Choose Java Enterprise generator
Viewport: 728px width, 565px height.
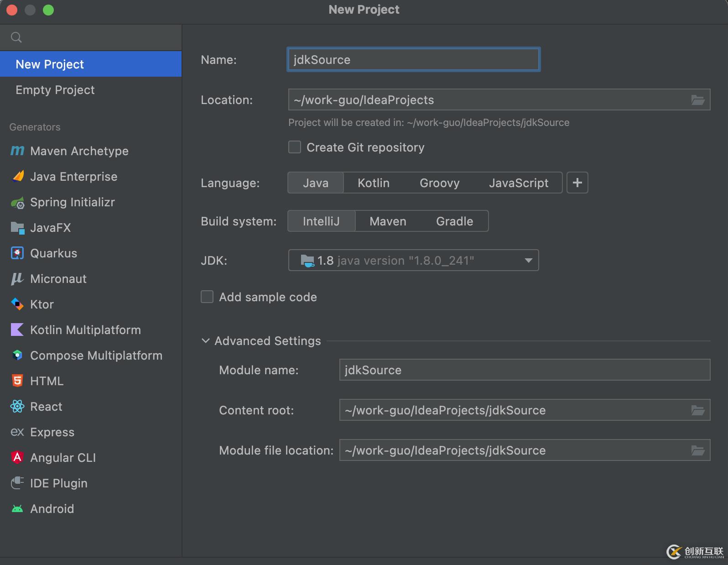click(x=91, y=176)
